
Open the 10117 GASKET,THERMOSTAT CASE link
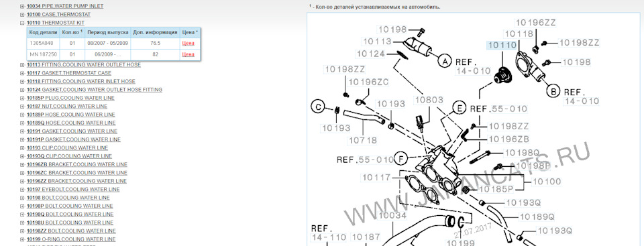(69, 73)
